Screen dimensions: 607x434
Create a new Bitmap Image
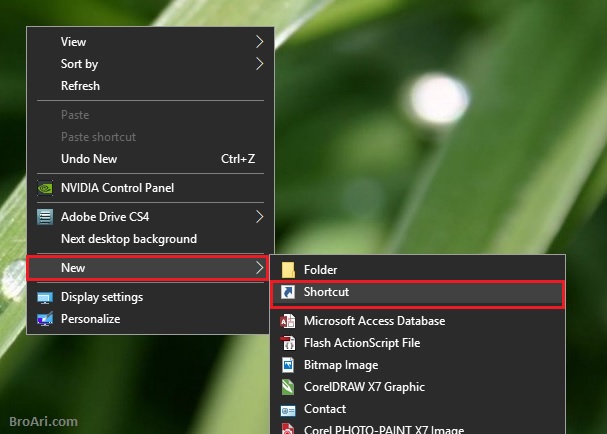418,365
